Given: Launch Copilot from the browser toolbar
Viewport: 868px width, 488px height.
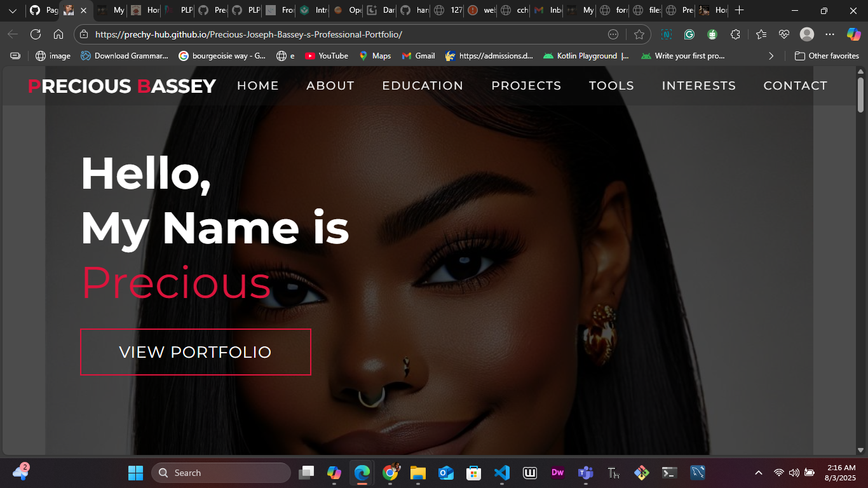Looking at the screenshot, I should click(x=853, y=34).
